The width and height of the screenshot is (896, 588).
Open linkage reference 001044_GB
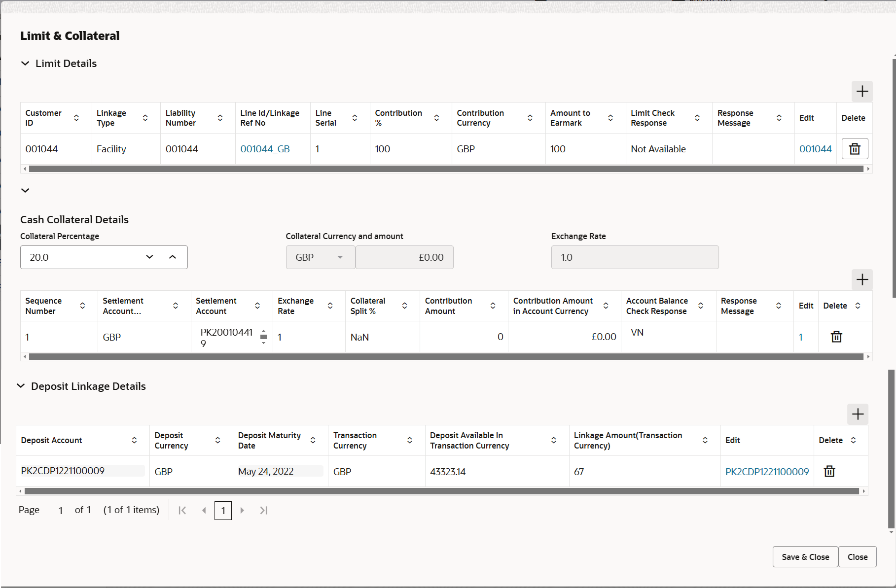[x=264, y=148]
